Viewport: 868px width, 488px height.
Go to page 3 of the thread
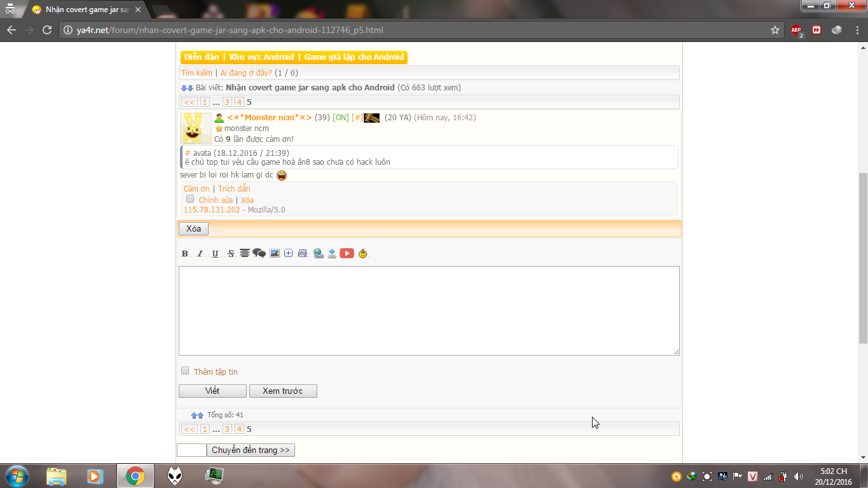pyautogui.click(x=227, y=102)
